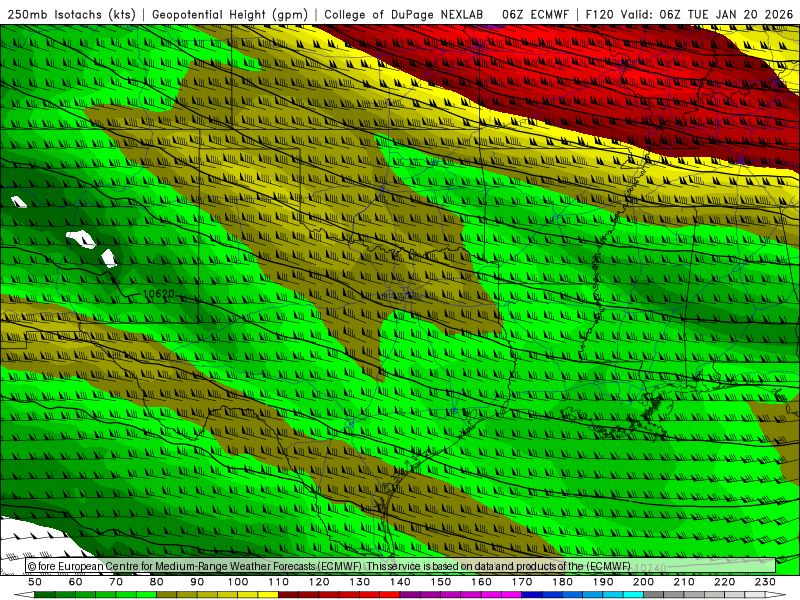
Task: Click the '140' knots legend number
Action: point(400,582)
